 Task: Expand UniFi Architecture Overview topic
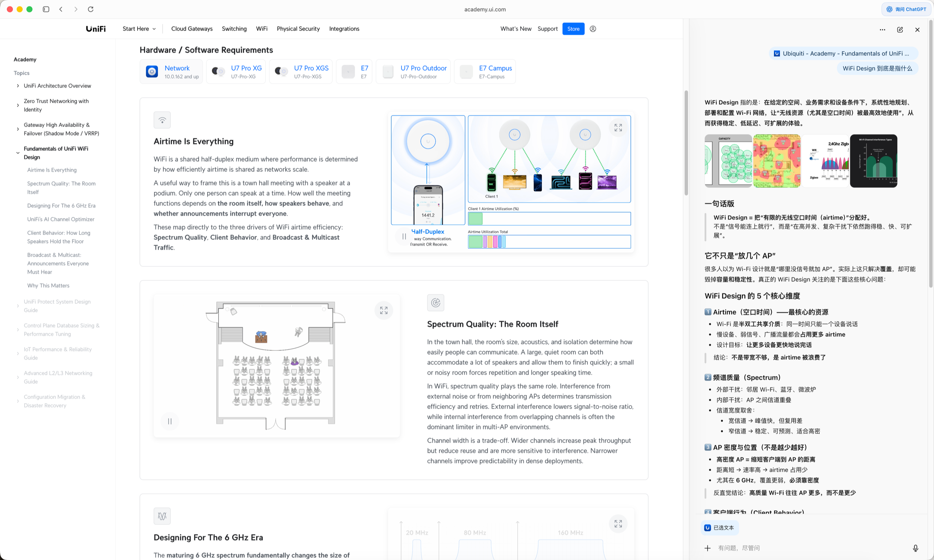pos(18,86)
